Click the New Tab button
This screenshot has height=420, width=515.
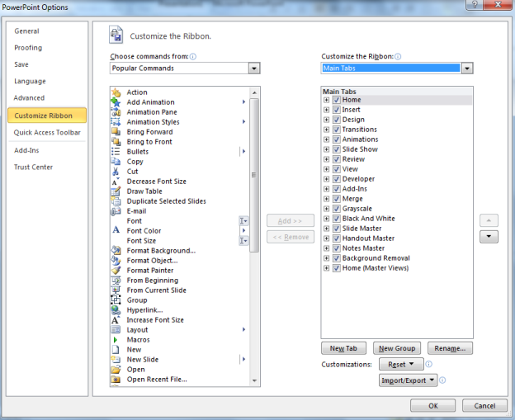(x=343, y=348)
